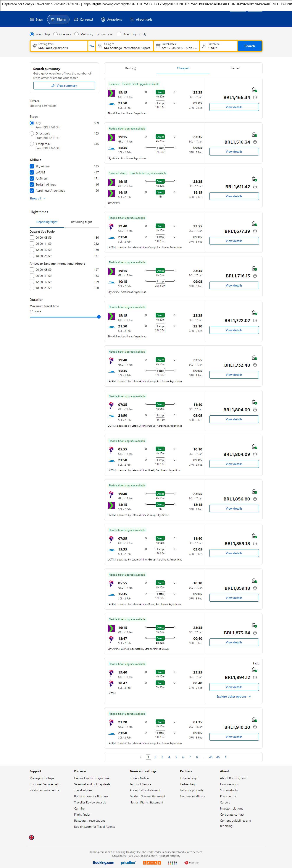Click the Maximum travel time slider handle
This screenshot has height=868, width=292.
(99, 317)
